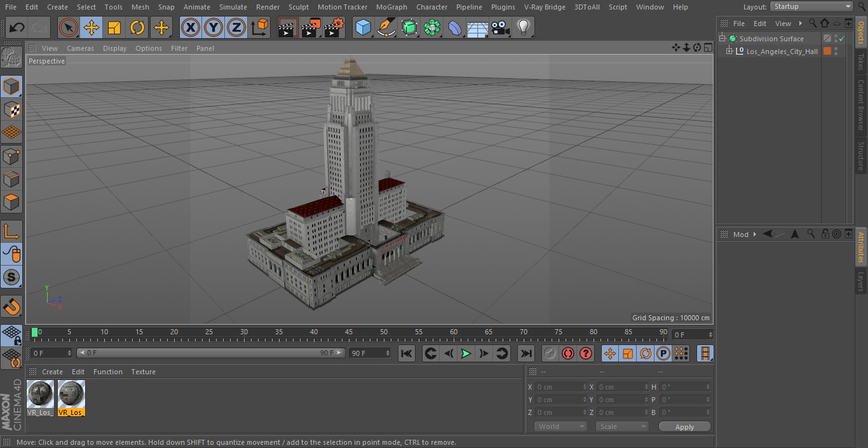868x448 pixels.
Task: Click Render to Picture Viewer icon
Action: (x=311, y=27)
